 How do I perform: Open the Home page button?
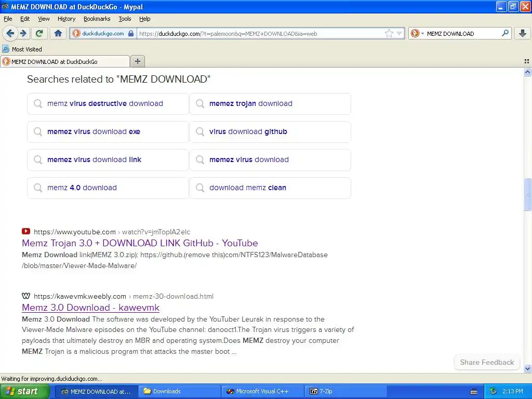[x=58, y=33]
